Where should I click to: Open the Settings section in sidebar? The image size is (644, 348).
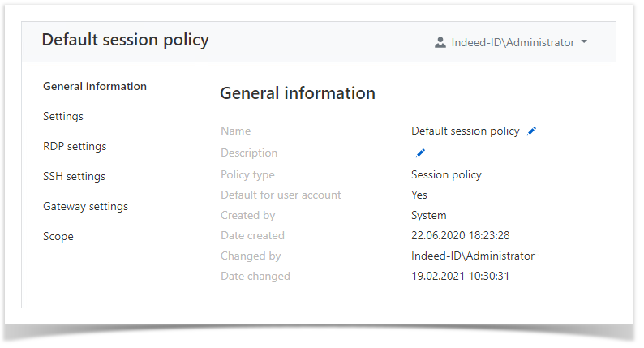point(63,117)
